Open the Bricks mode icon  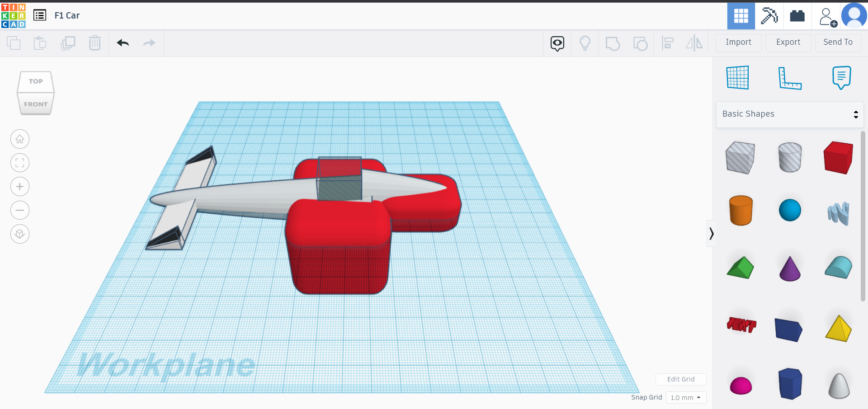click(797, 16)
